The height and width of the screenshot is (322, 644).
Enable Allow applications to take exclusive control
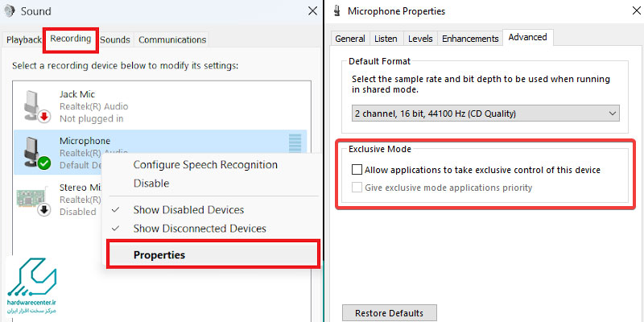[x=357, y=170]
